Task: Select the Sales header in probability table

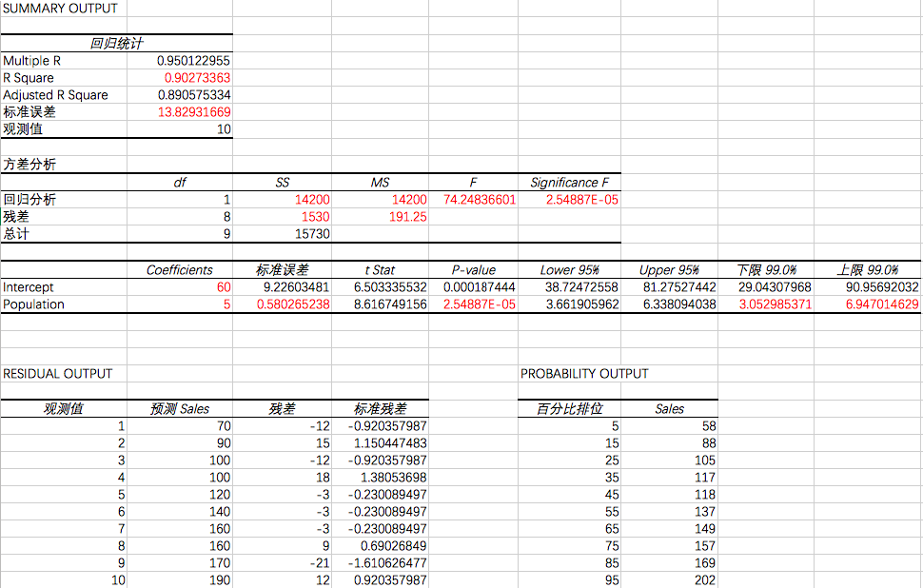Action: pos(669,409)
